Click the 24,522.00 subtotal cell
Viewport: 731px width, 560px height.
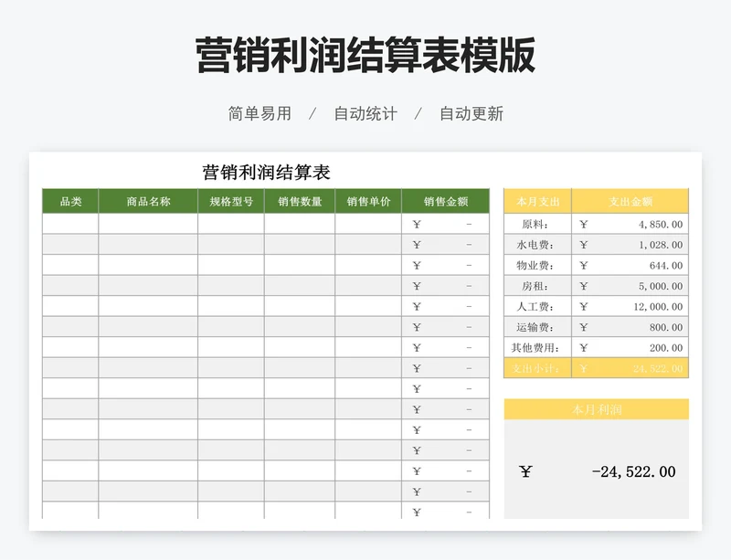coord(630,368)
